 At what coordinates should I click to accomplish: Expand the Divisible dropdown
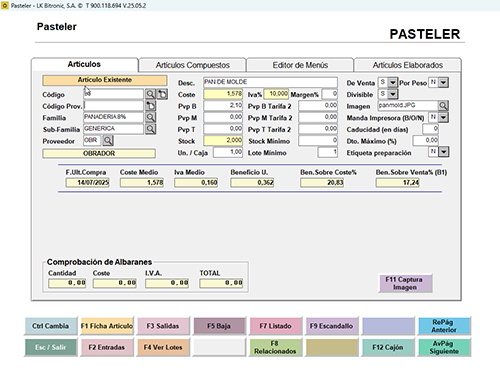[393, 94]
